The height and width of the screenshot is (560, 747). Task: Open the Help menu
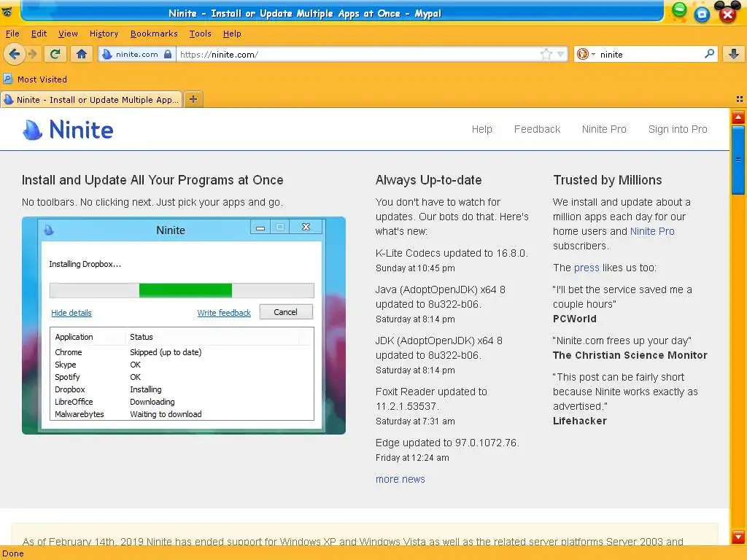pos(232,34)
